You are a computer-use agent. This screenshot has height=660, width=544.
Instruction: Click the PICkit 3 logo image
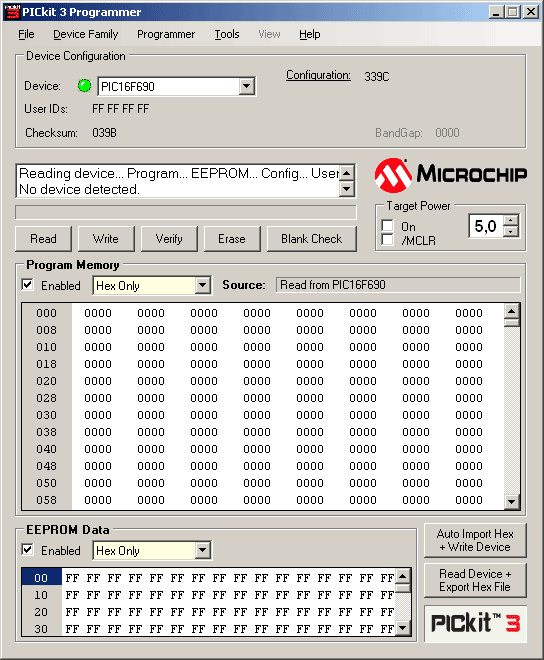coord(475,624)
